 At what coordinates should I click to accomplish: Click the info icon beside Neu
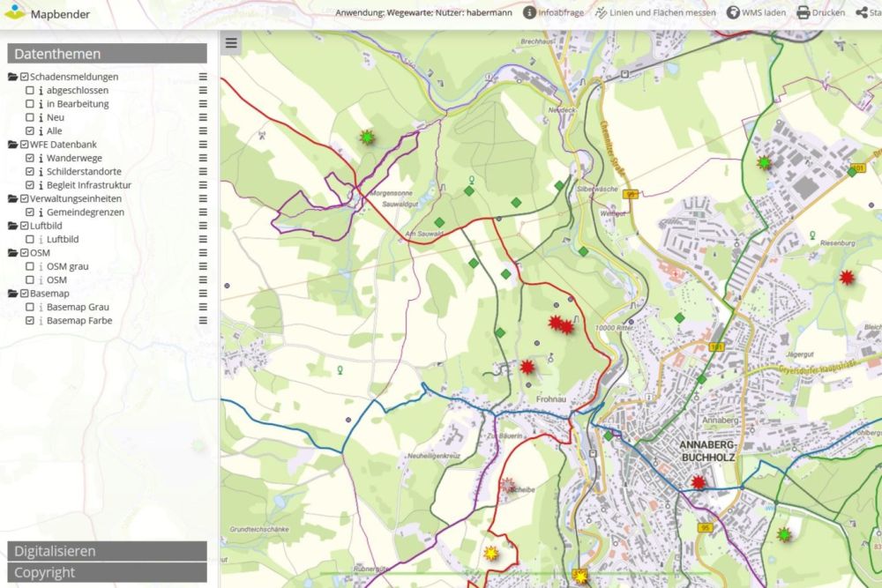41,117
